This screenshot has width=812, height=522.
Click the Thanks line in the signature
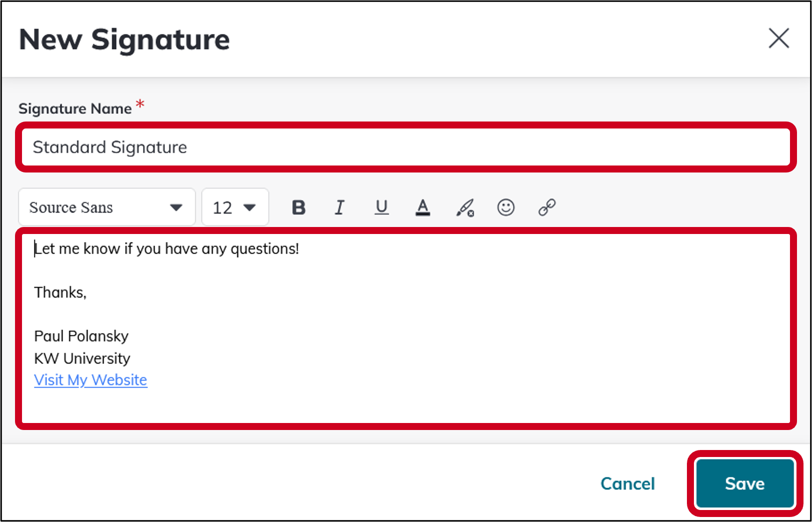[60, 292]
